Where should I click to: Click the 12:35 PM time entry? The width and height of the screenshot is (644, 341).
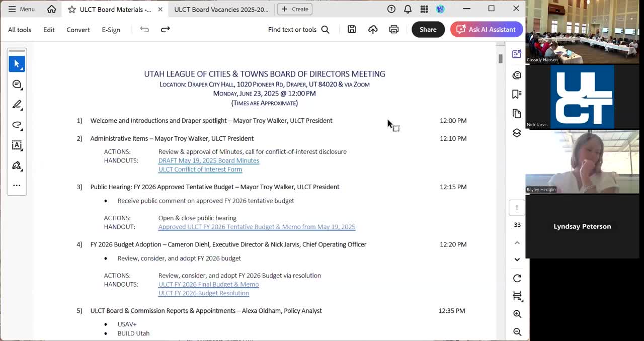452,311
